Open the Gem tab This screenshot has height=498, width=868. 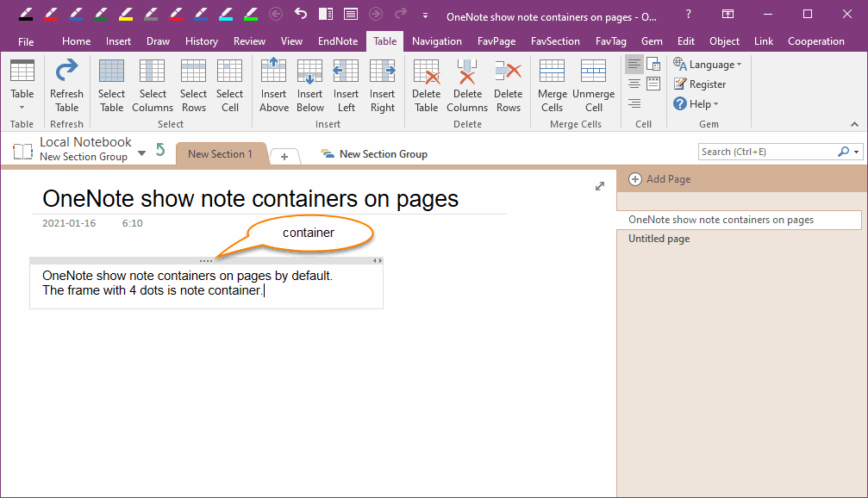point(652,41)
